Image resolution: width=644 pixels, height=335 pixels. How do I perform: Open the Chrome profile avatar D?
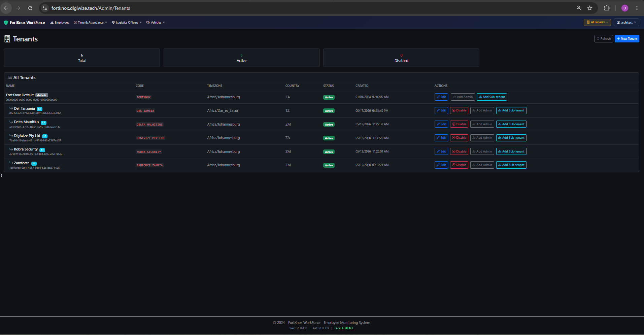pyautogui.click(x=625, y=8)
